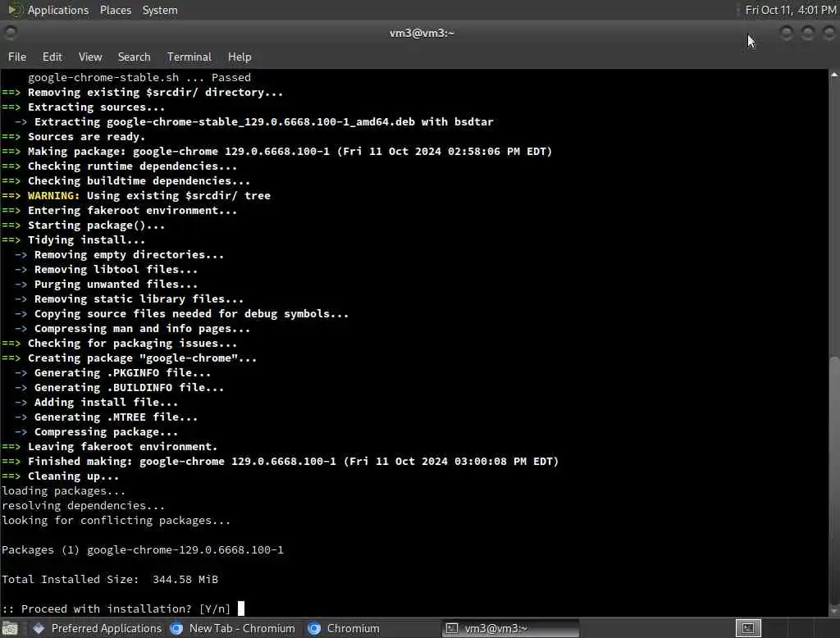Click the 'loading packages...' line

tap(63, 491)
